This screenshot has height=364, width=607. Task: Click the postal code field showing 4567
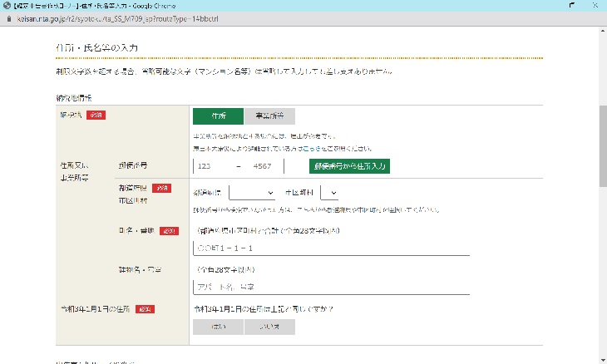[265, 166]
